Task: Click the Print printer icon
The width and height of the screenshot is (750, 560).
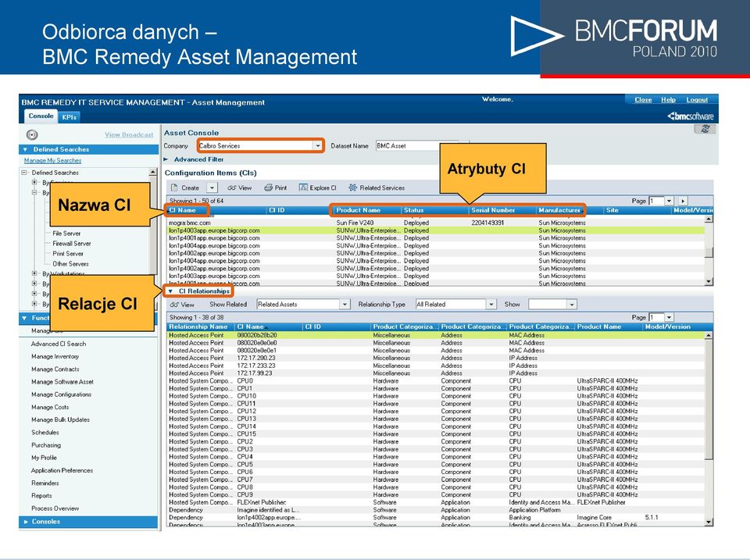Action: click(268, 188)
